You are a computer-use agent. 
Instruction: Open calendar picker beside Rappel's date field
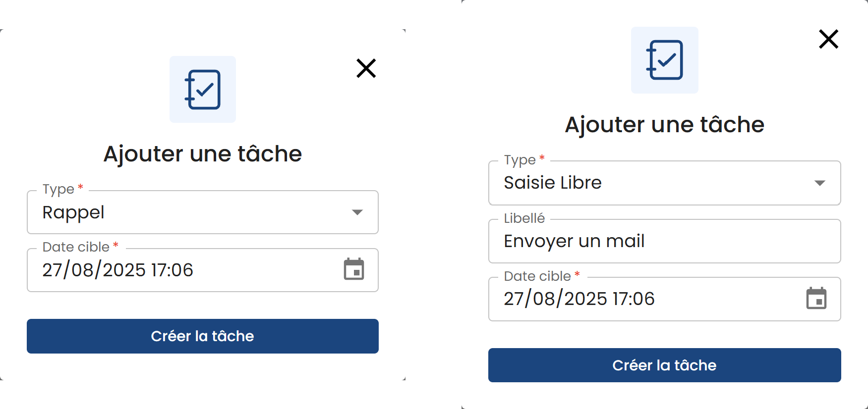point(354,269)
